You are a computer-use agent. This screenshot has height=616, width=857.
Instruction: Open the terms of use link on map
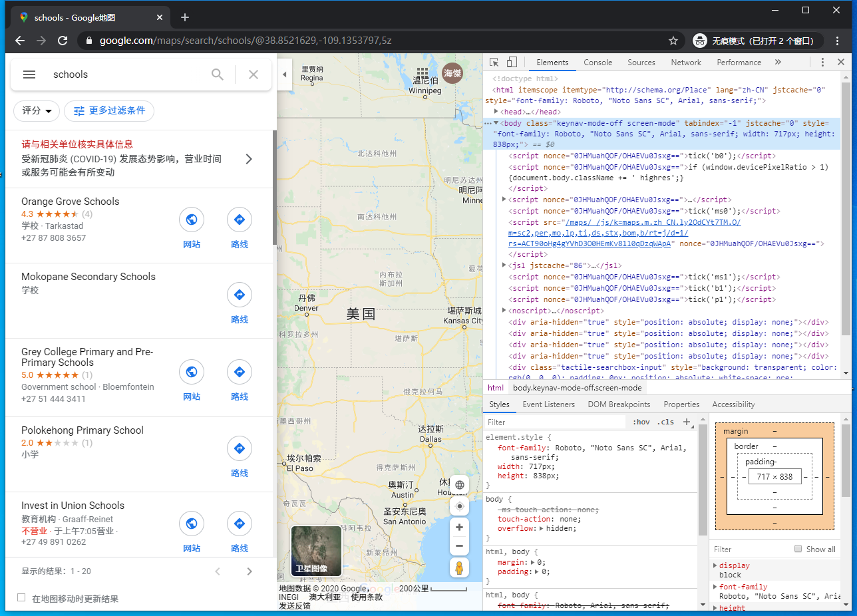[x=367, y=597]
